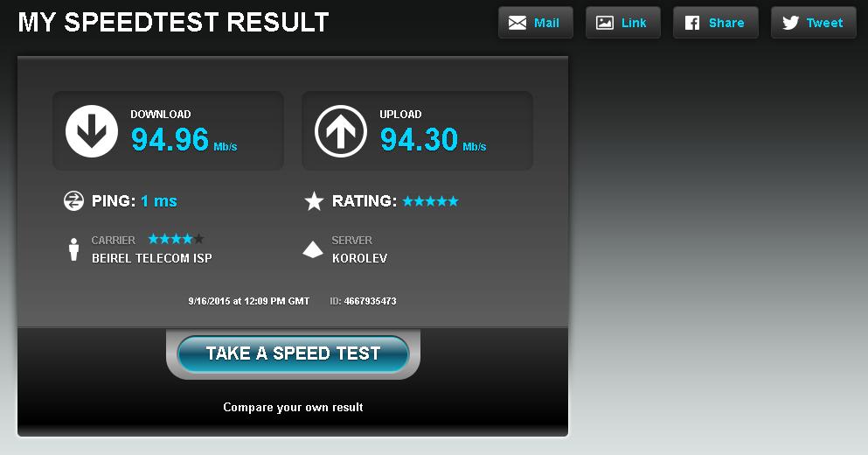Click the five blue rating stars

point(430,201)
